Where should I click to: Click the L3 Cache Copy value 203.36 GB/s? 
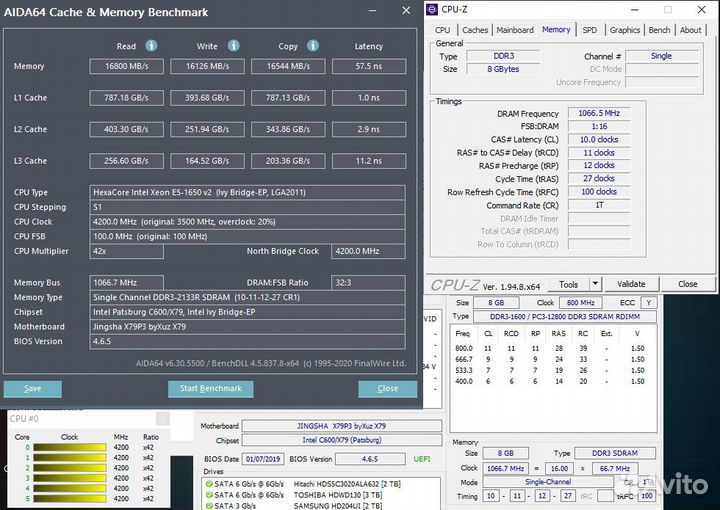click(x=288, y=161)
